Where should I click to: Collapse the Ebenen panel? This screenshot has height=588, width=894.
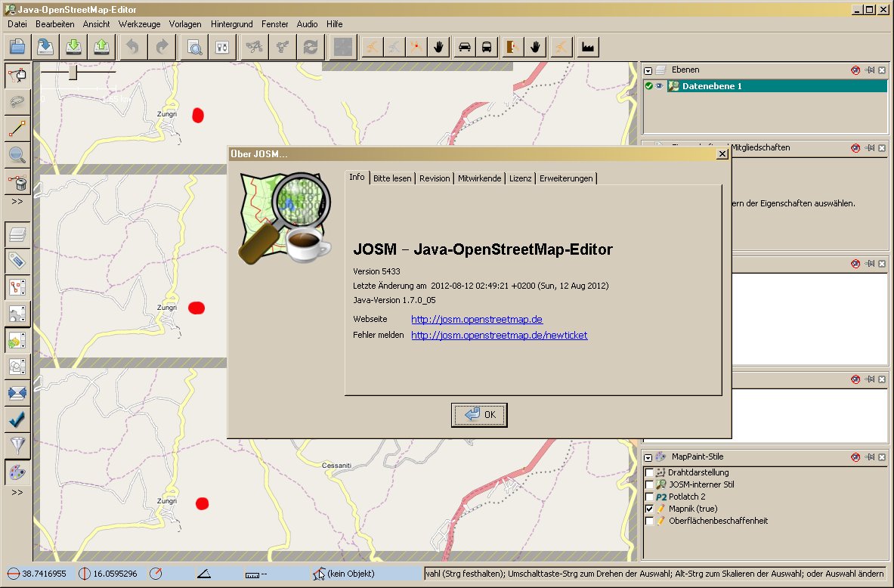coord(648,70)
